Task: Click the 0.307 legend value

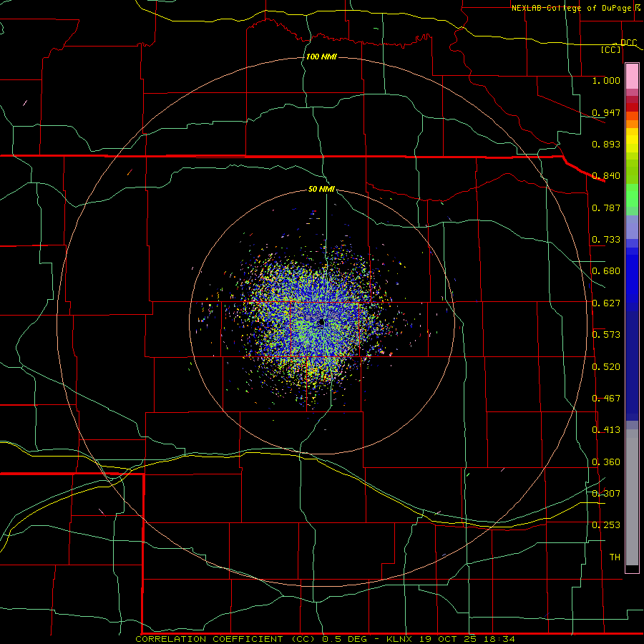Action: [606, 494]
